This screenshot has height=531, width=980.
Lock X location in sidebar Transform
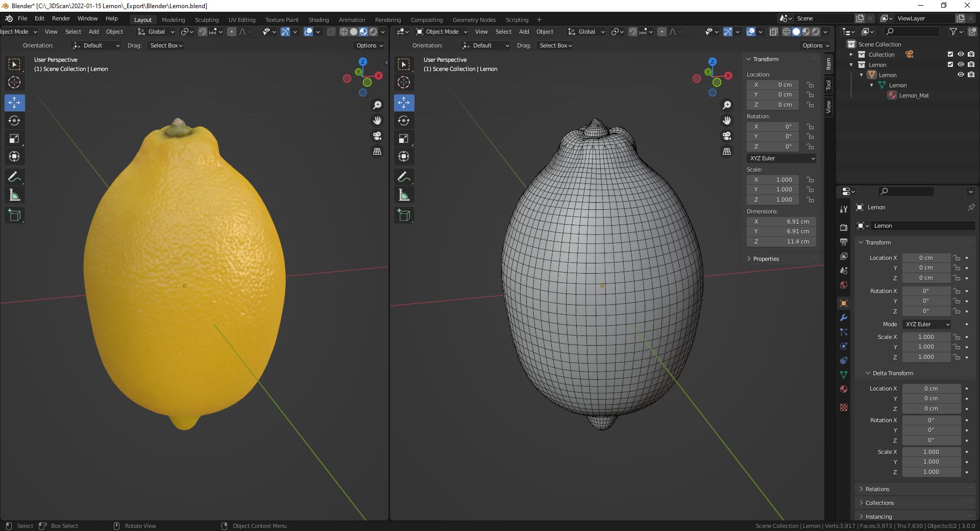click(810, 85)
